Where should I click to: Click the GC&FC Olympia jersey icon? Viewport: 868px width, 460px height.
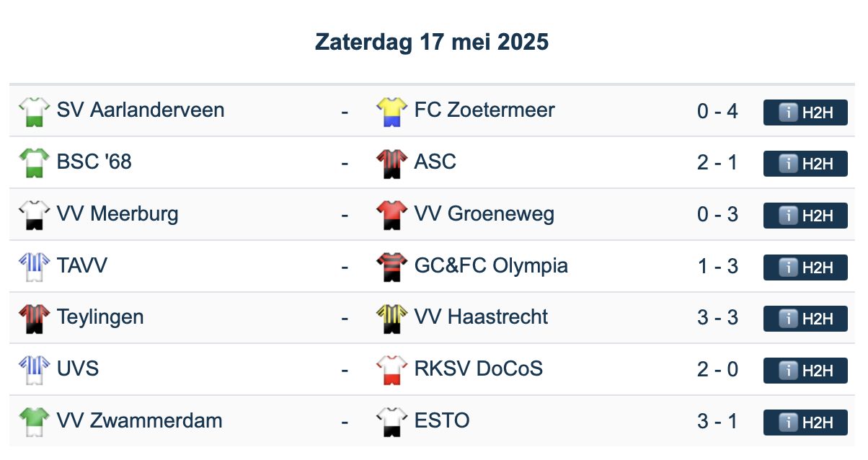tap(391, 267)
